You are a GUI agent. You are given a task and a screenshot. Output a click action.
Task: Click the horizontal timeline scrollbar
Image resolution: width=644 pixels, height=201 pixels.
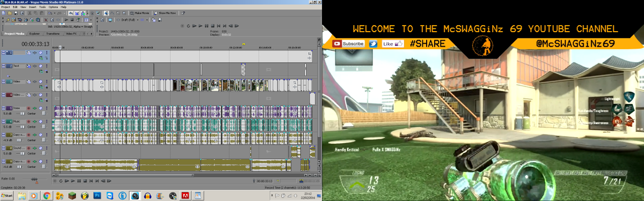125,175
